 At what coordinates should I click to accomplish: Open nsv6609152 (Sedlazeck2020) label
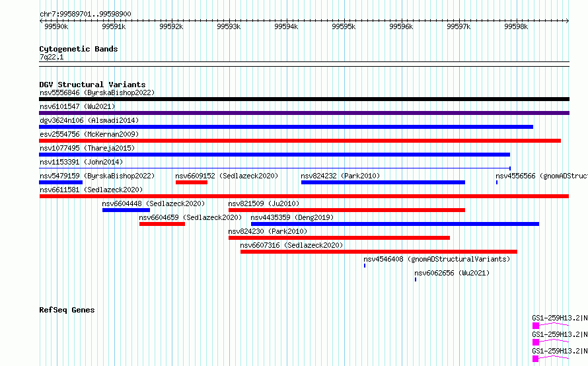(227, 176)
